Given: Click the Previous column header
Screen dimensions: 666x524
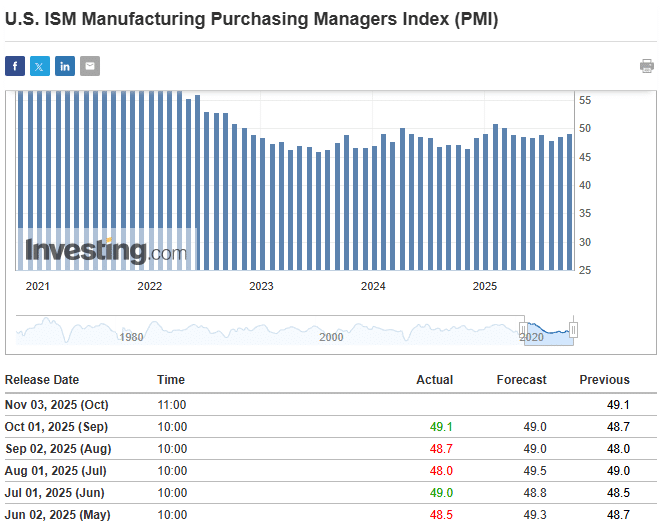Looking at the screenshot, I should tap(604, 380).
